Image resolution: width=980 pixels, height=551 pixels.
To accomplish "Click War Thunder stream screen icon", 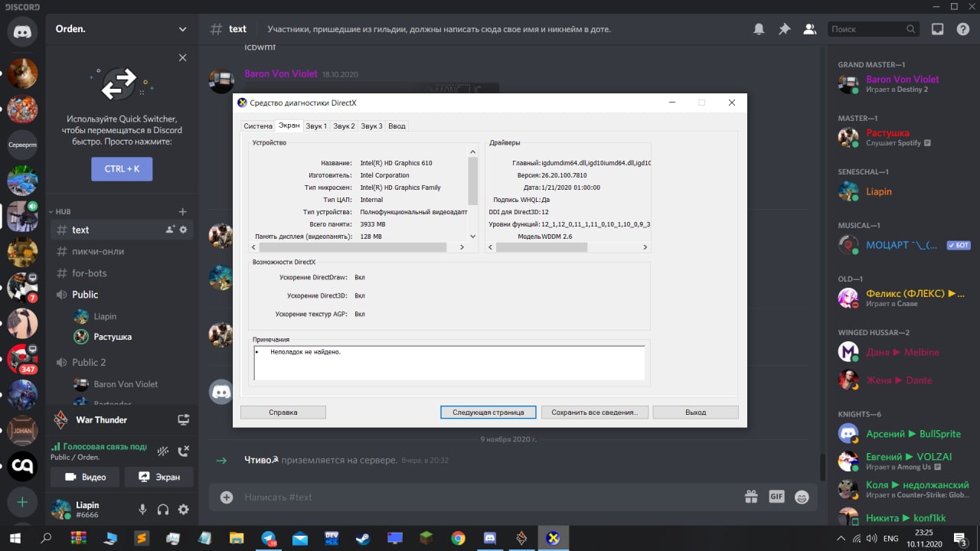I will coord(183,419).
